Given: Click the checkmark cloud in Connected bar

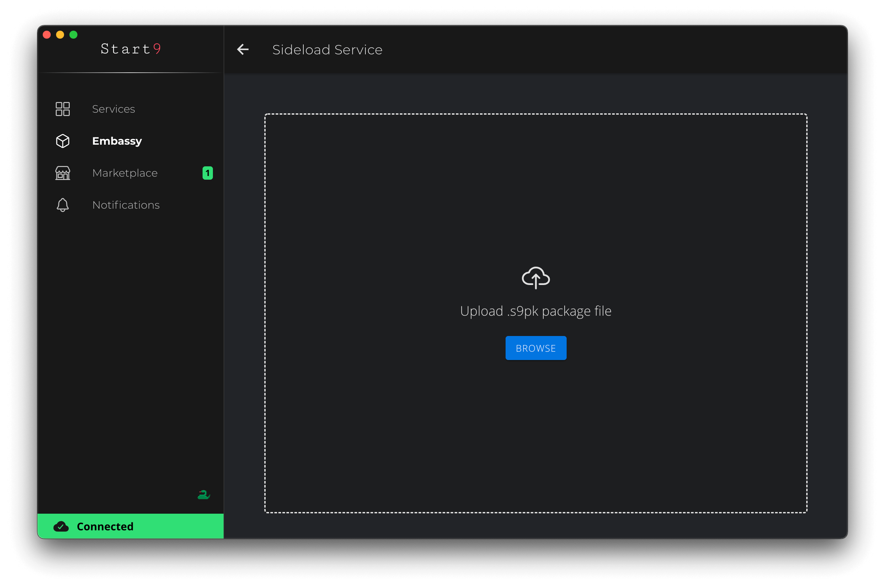Looking at the screenshot, I should point(61,526).
